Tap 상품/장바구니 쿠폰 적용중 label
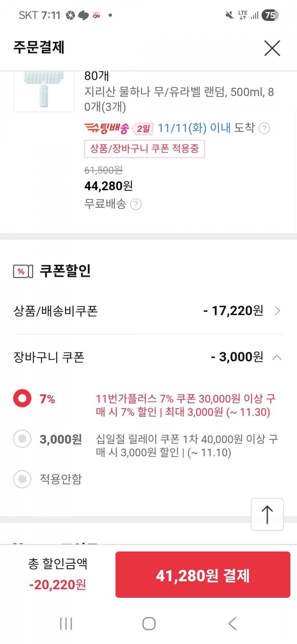The image size is (297, 644). [145, 149]
